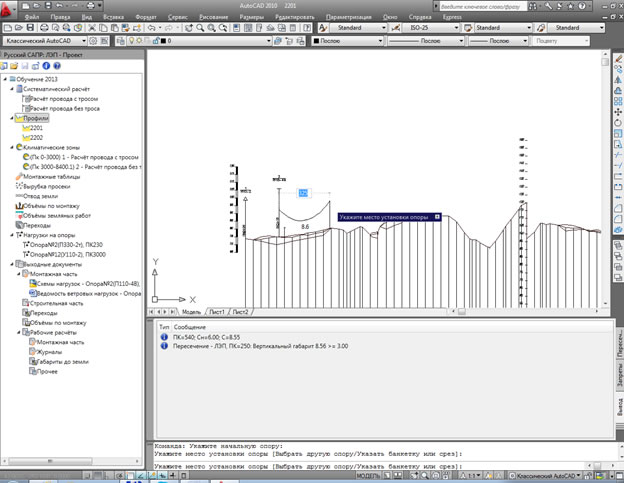
Task: Click the Rotate tool in modify toolbar
Action: point(618,123)
